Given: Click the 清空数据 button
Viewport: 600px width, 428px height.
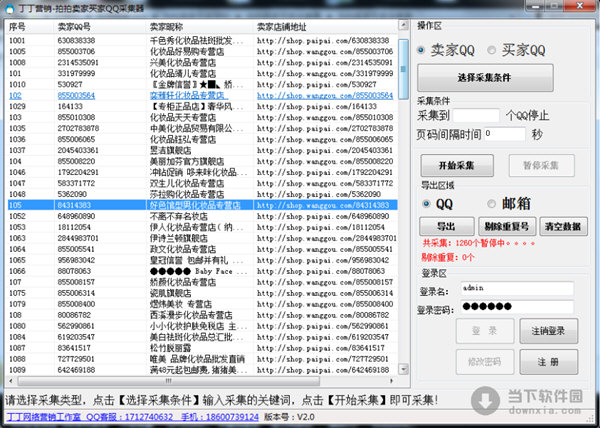Looking at the screenshot, I should click(x=563, y=226).
